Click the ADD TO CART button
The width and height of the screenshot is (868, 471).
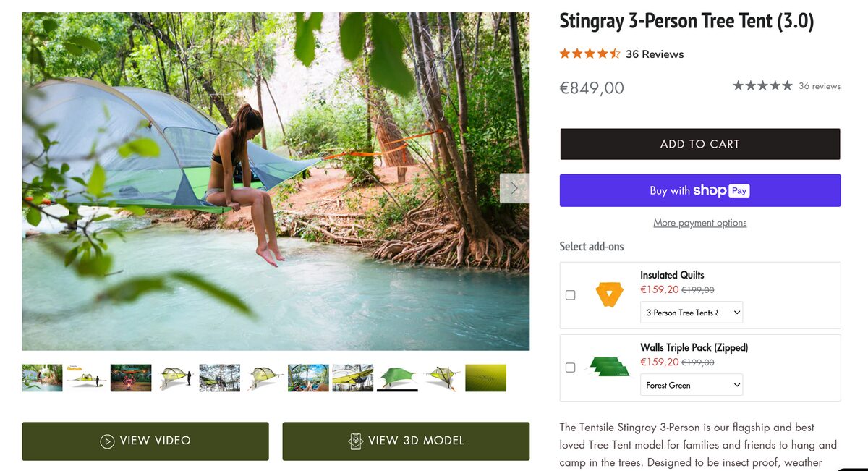click(699, 144)
